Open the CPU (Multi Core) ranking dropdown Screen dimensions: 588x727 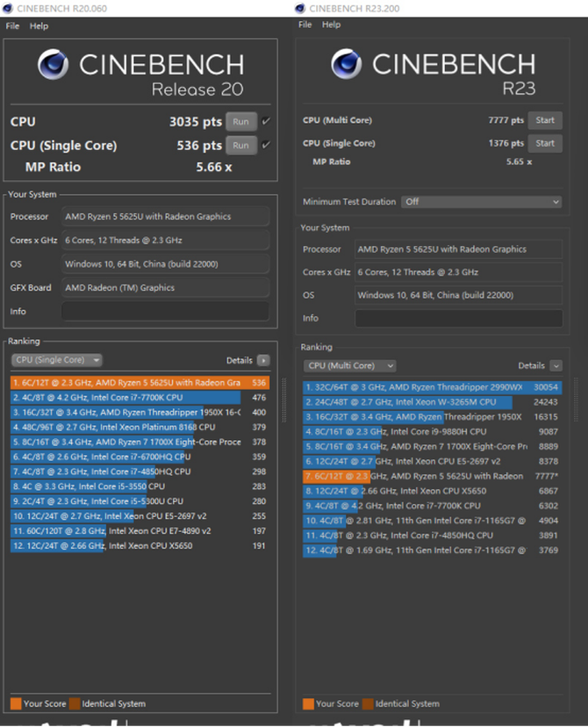(x=350, y=365)
